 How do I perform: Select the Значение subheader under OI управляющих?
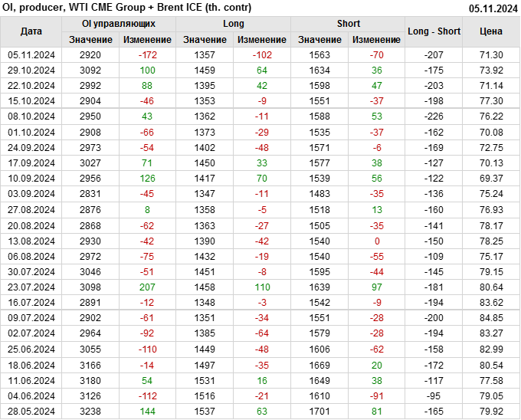[90, 39]
